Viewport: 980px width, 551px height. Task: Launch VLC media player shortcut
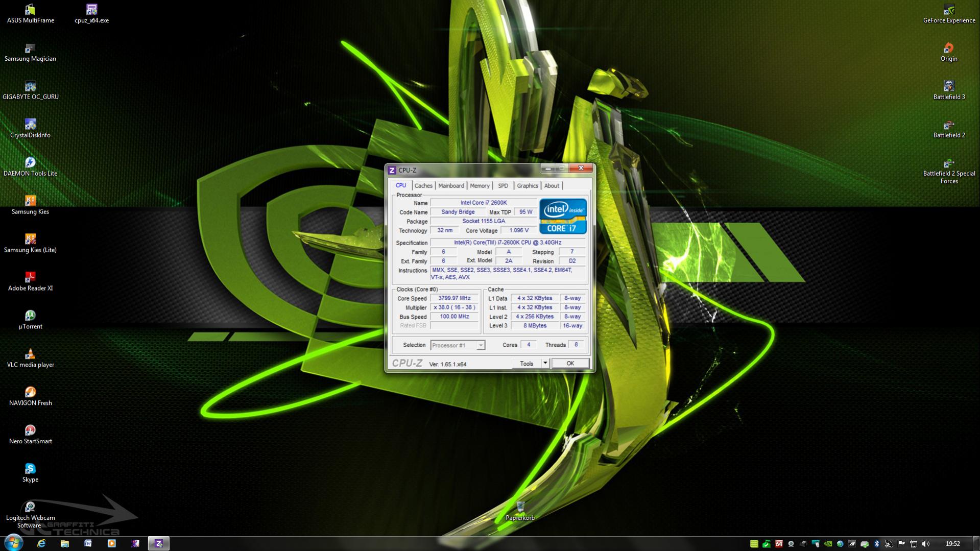30,359
